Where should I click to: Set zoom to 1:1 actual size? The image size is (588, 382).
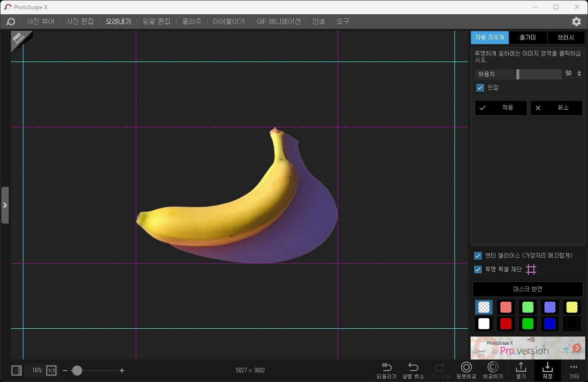pyautogui.click(x=51, y=371)
